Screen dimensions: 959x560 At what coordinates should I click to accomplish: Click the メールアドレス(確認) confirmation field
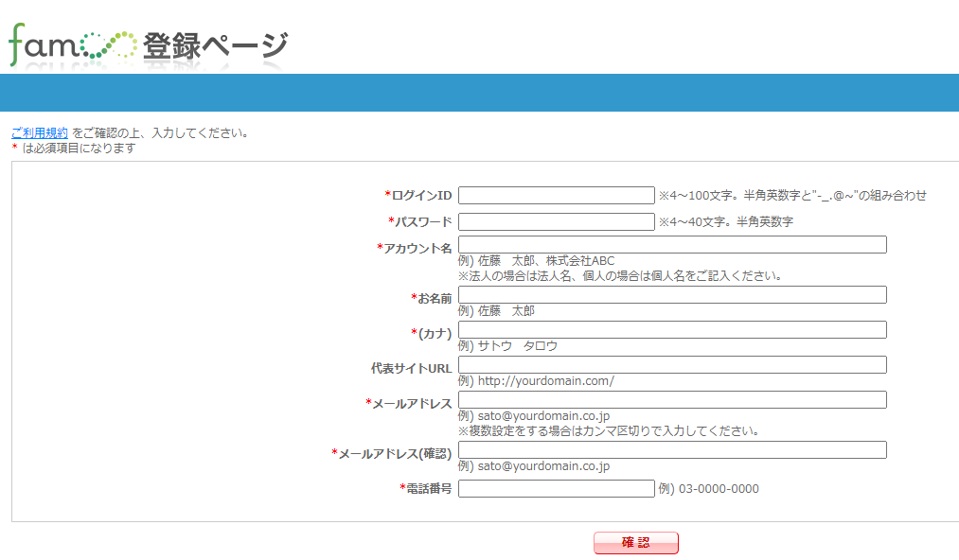tap(672, 450)
